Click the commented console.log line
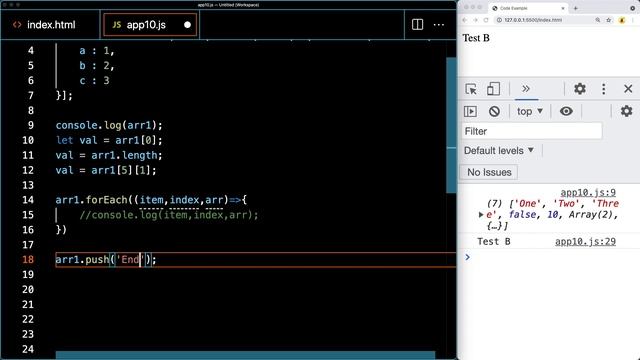Viewport: 640px width, 360px height. 169,215
